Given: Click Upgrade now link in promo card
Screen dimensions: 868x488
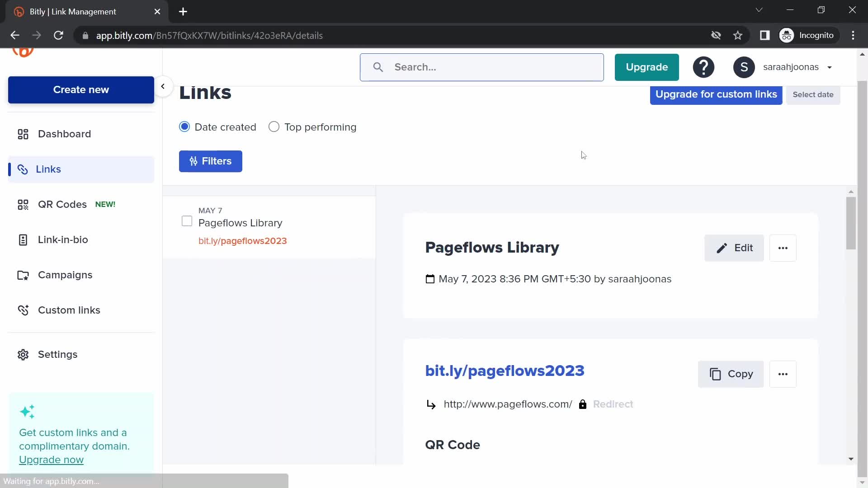Looking at the screenshot, I should coord(51,460).
